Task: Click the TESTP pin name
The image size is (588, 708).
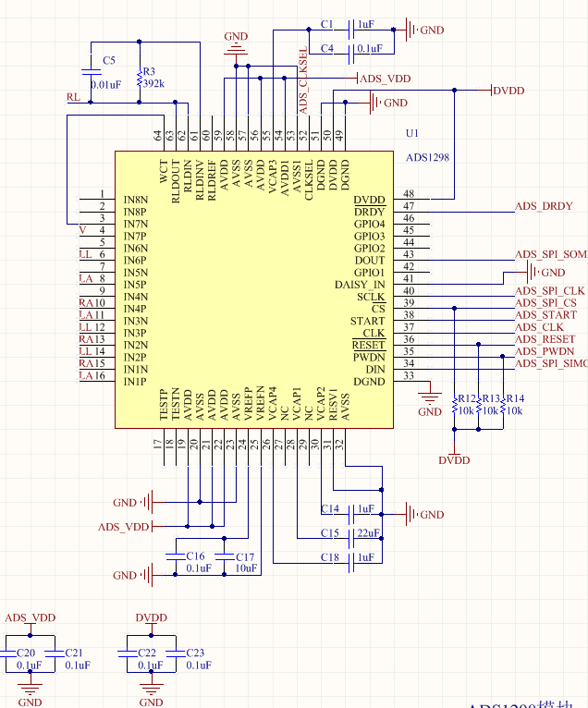Action: click(164, 404)
